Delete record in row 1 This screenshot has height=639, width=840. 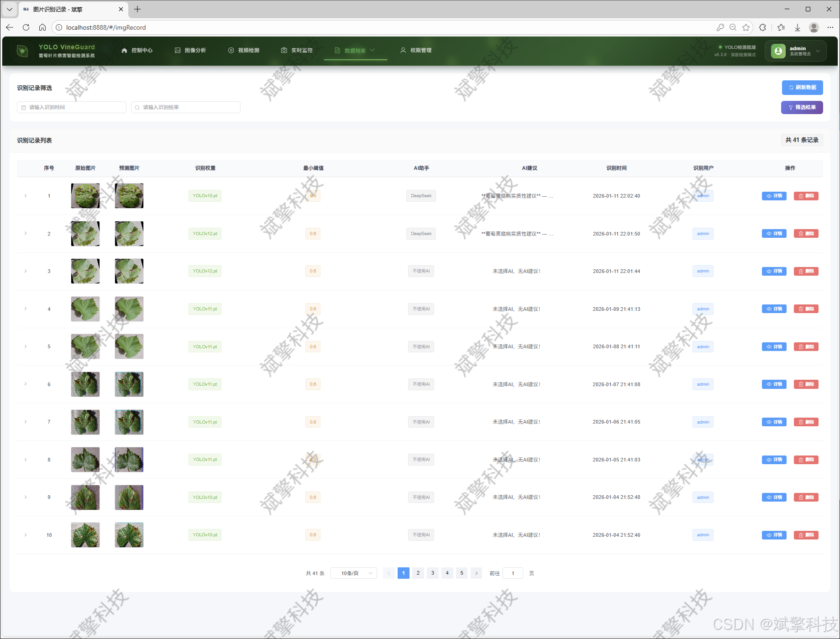point(806,196)
